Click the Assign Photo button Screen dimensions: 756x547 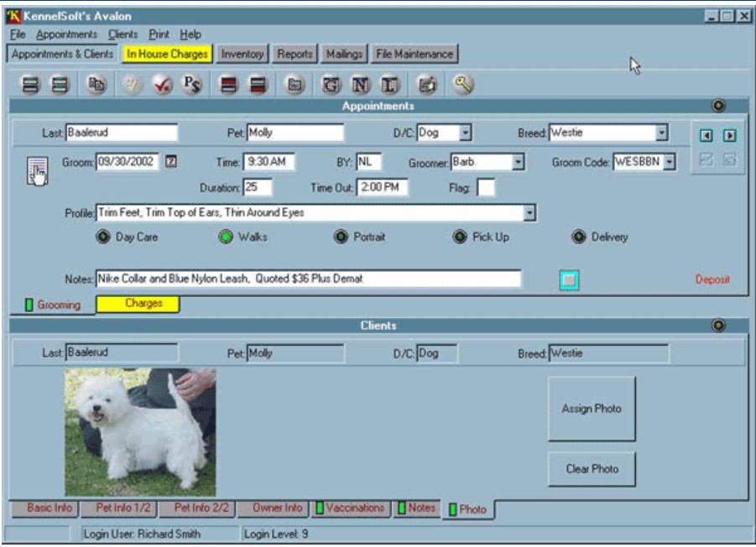pyautogui.click(x=592, y=409)
